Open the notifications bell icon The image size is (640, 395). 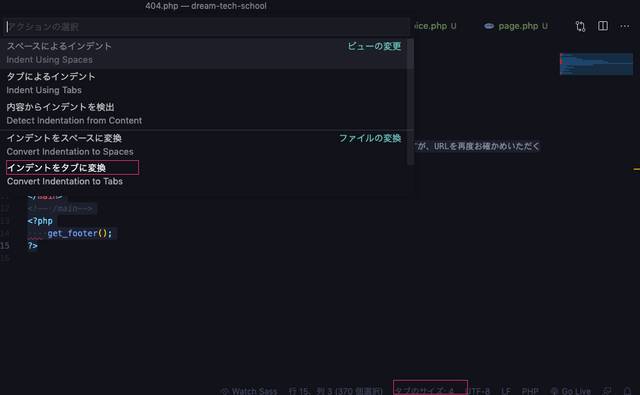pos(628,391)
